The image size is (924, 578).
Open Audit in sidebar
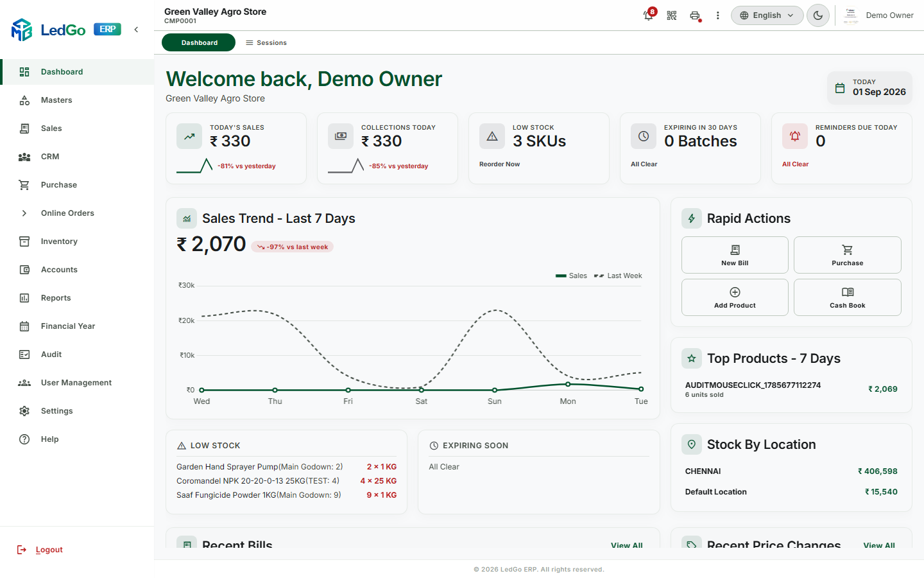[77, 355]
